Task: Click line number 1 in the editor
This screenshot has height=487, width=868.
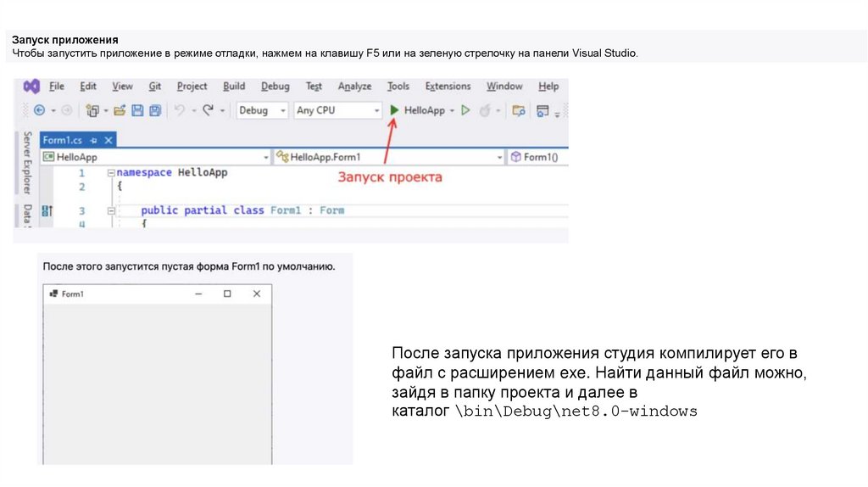Action: [81, 173]
